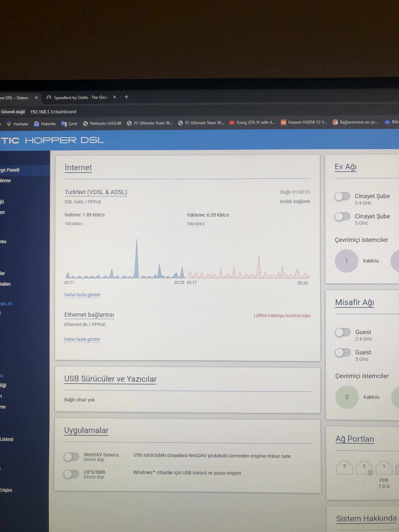Image resolution: width=399 pixels, height=532 pixels.
Task: Click the DSL hattı / PPPoE text
Action: tap(83, 202)
